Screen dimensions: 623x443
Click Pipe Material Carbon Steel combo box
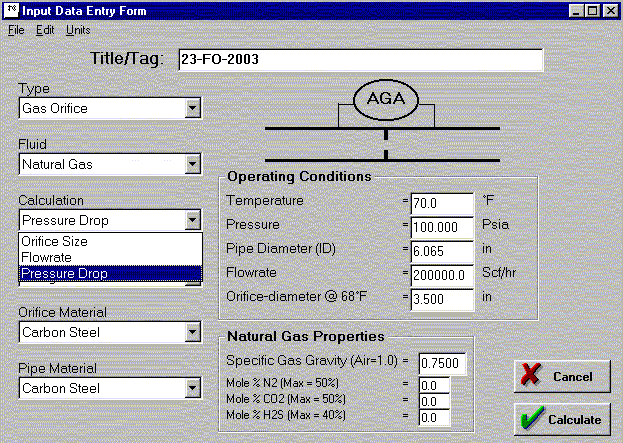(110, 389)
